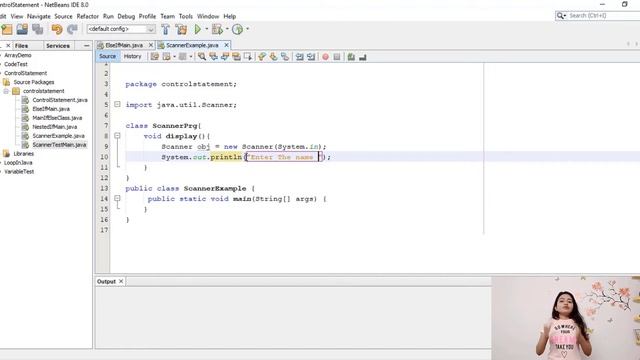Start Macro Recording red button
This screenshot has width=640, height=360.
[325, 57]
